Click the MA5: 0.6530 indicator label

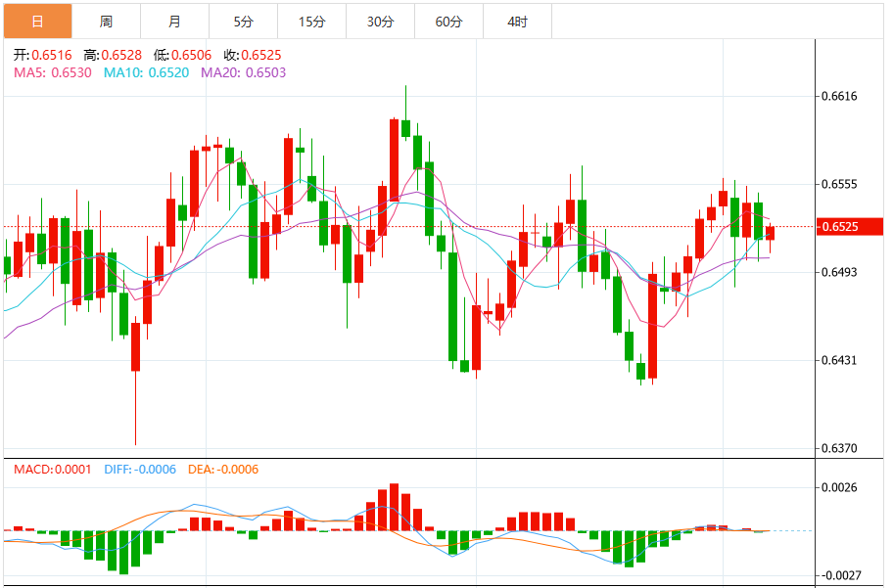tap(53, 72)
